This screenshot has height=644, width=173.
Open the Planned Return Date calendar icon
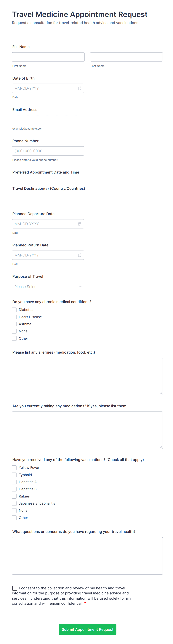pos(80,255)
